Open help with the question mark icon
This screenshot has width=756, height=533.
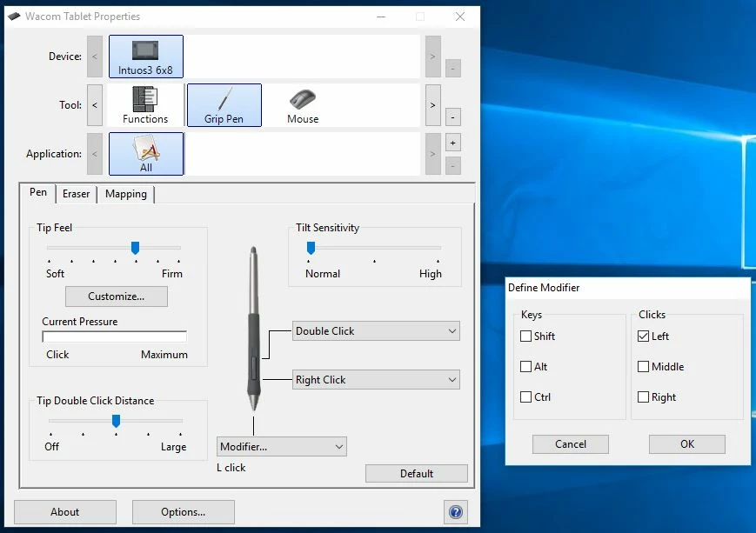tap(456, 512)
